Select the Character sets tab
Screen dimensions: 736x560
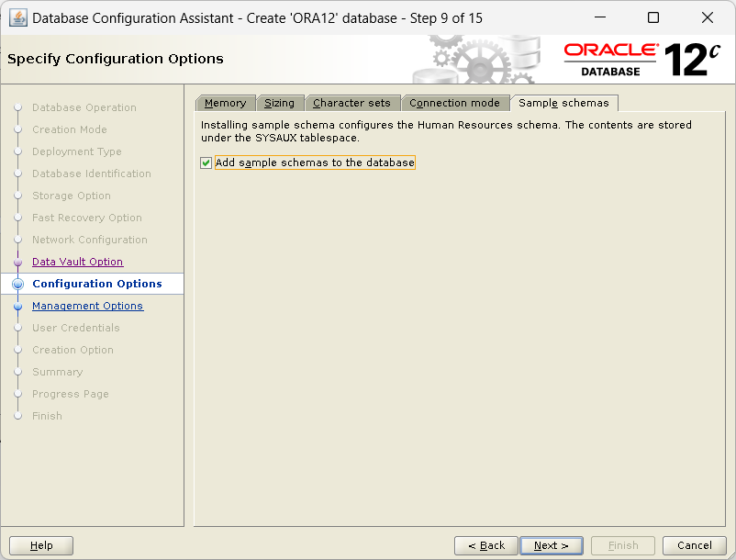click(x=351, y=103)
